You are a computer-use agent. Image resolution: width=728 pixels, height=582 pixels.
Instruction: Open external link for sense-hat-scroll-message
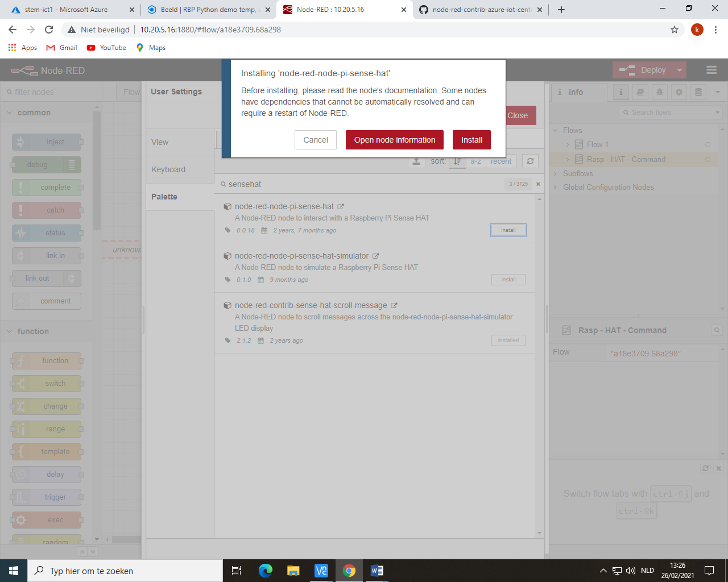click(x=394, y=305)
